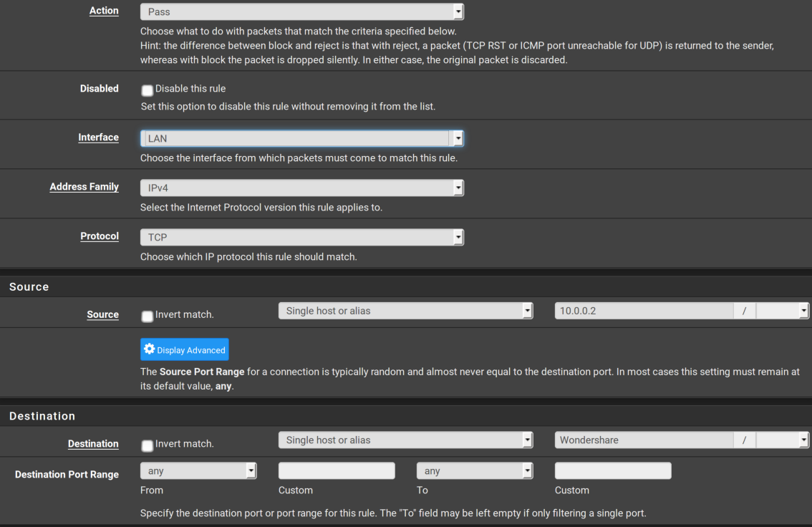The width and height of the screenshot is (812, 527).
Task: Open destination port To dropdown
Action: tap(475, 470)
